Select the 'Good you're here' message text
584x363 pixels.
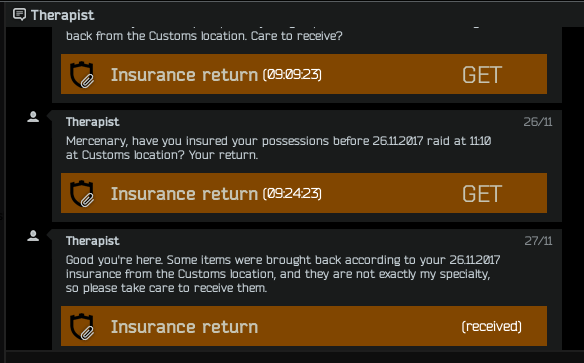[283, 274]
